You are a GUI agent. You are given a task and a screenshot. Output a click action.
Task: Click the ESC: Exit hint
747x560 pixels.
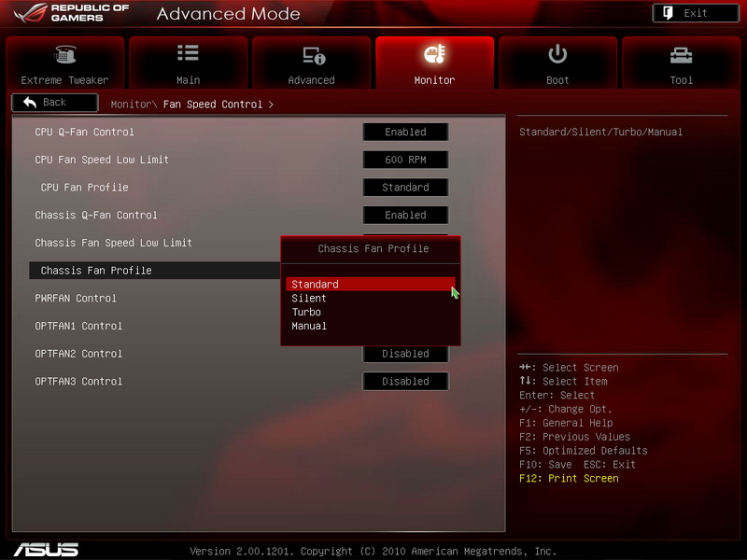(610, 464)
